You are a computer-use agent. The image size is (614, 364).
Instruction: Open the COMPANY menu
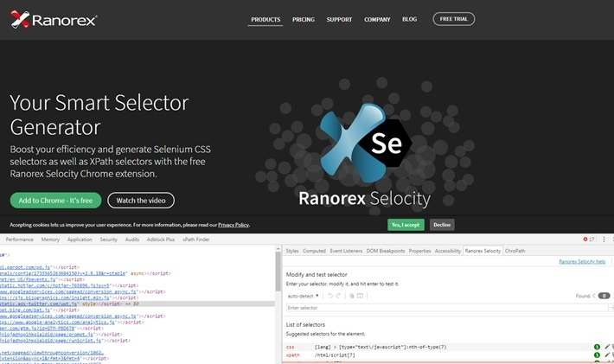pyautogui.click(x=377, y=19)
